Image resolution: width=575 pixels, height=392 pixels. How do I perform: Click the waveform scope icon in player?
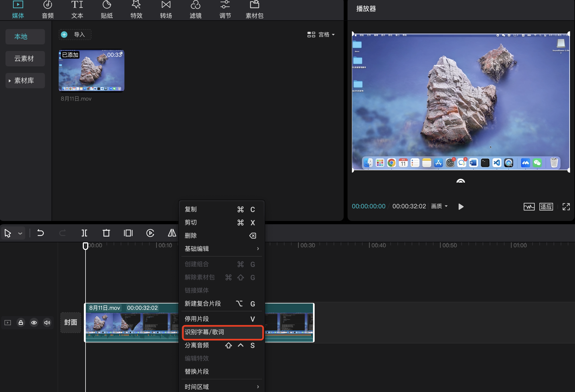coord(529,206)
